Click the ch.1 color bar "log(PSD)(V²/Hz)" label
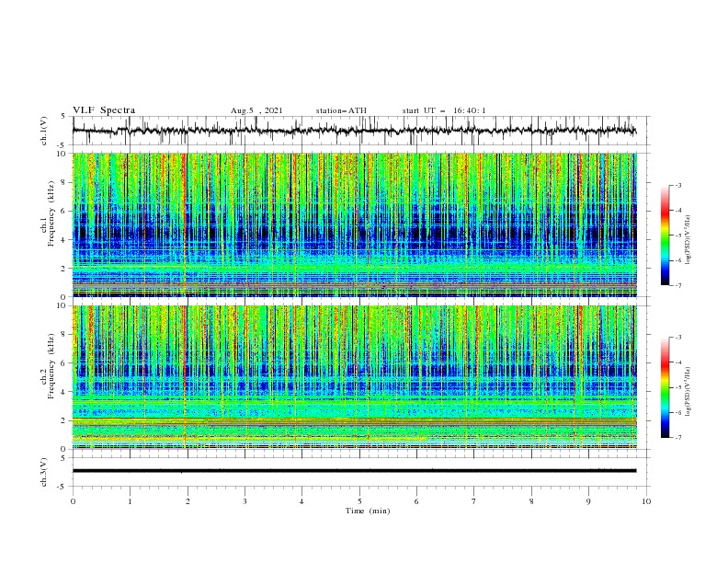 click(x=689, y=240)
